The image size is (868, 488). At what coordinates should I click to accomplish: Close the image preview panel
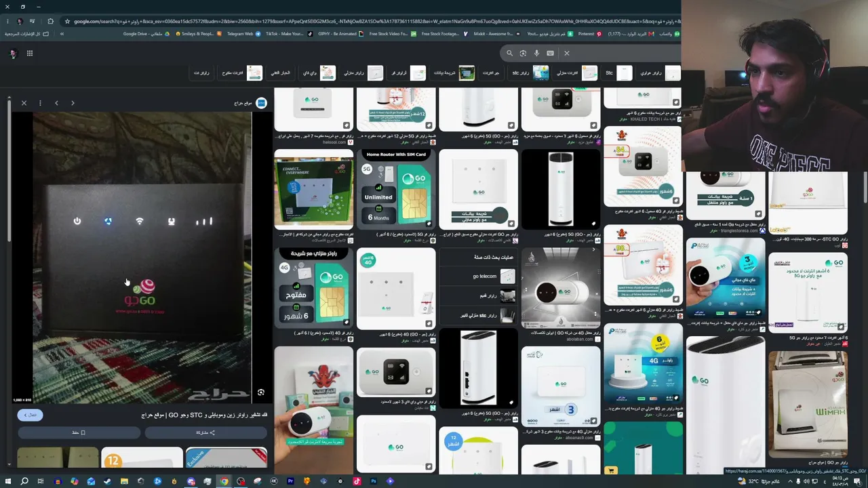pyautogui.click(x=24, y=103)
